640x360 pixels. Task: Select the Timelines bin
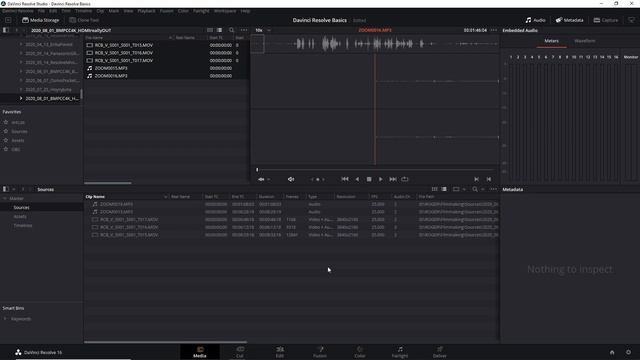23,226
